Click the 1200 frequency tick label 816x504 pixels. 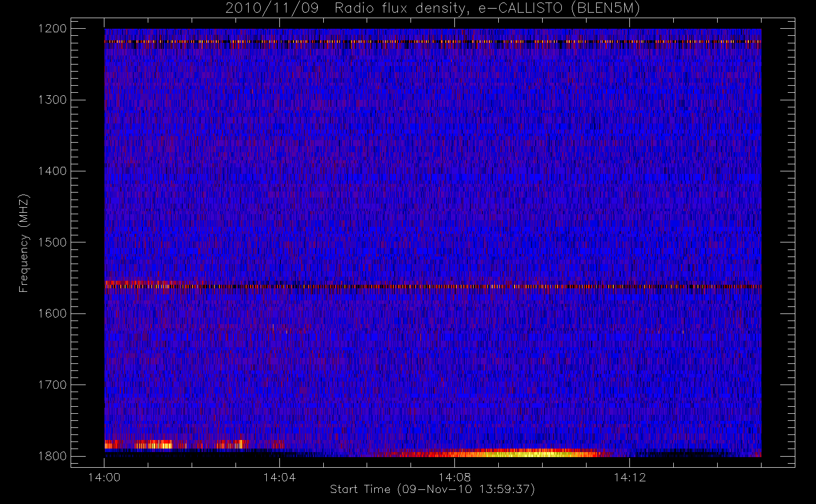[53, 29]
